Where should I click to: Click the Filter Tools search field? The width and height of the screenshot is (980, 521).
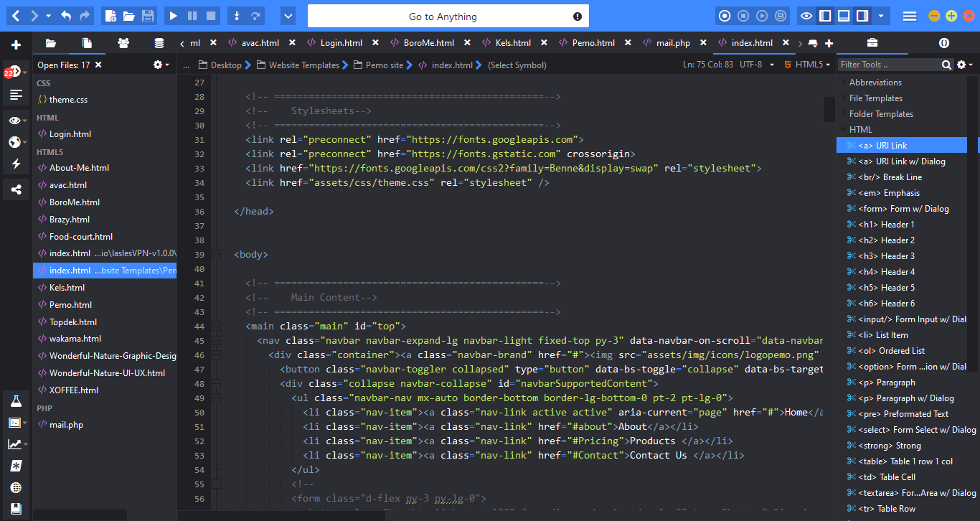tap(890, 65)
